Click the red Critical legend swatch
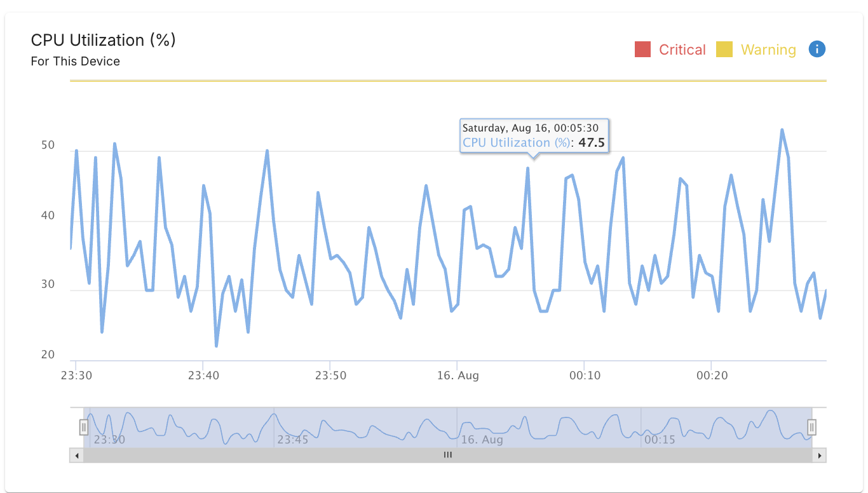The height and width of the screenshot is (493, 868). [x=642, y=50]
